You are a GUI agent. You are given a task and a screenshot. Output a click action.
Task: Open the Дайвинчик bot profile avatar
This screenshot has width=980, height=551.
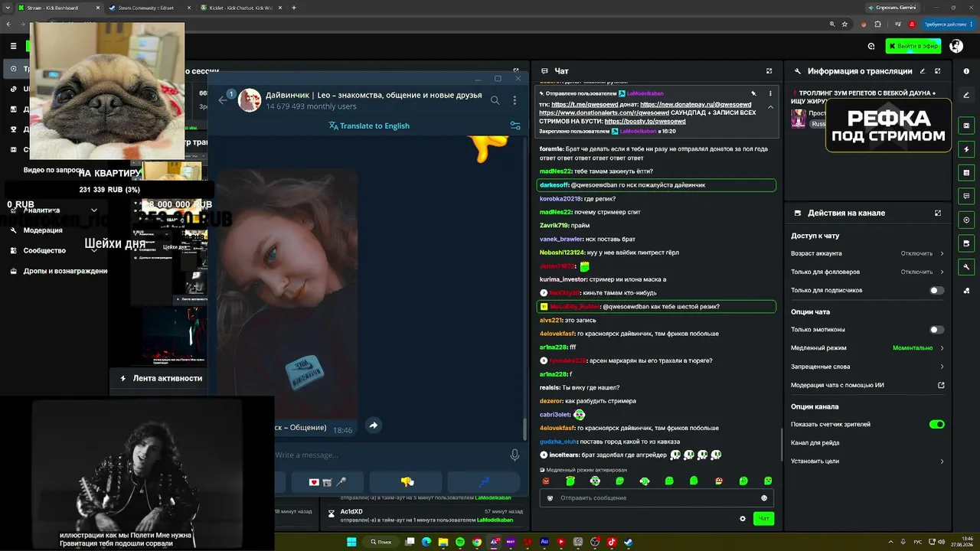pyautogui.click(x=250, y=100)
